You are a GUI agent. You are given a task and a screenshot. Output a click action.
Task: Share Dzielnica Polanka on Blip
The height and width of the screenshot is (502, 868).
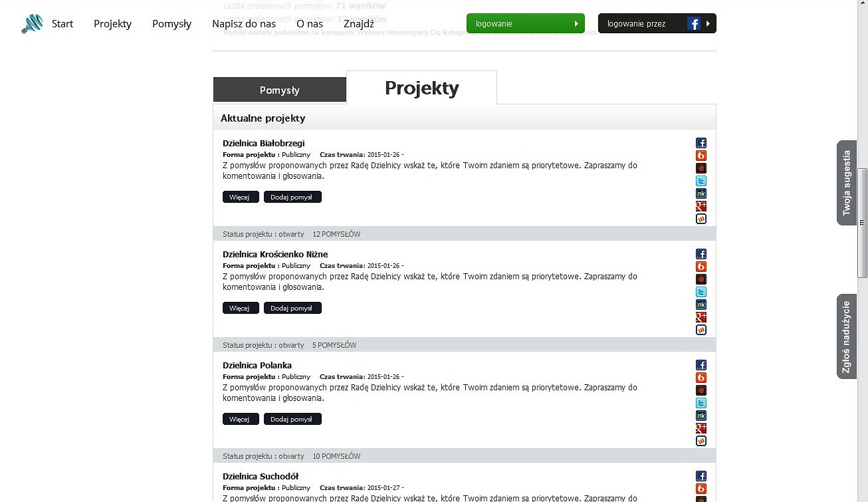pyautogui.click(x=701, y=378)
